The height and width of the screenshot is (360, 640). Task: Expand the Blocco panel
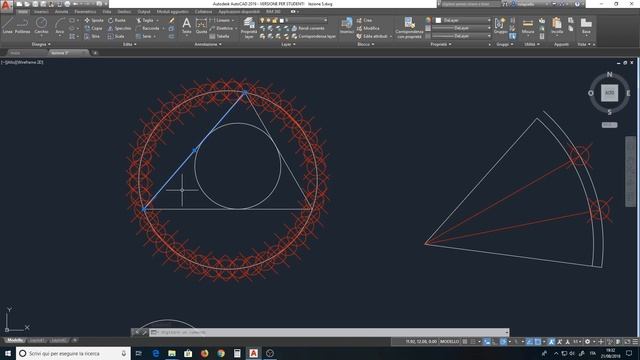coord(366,44)
